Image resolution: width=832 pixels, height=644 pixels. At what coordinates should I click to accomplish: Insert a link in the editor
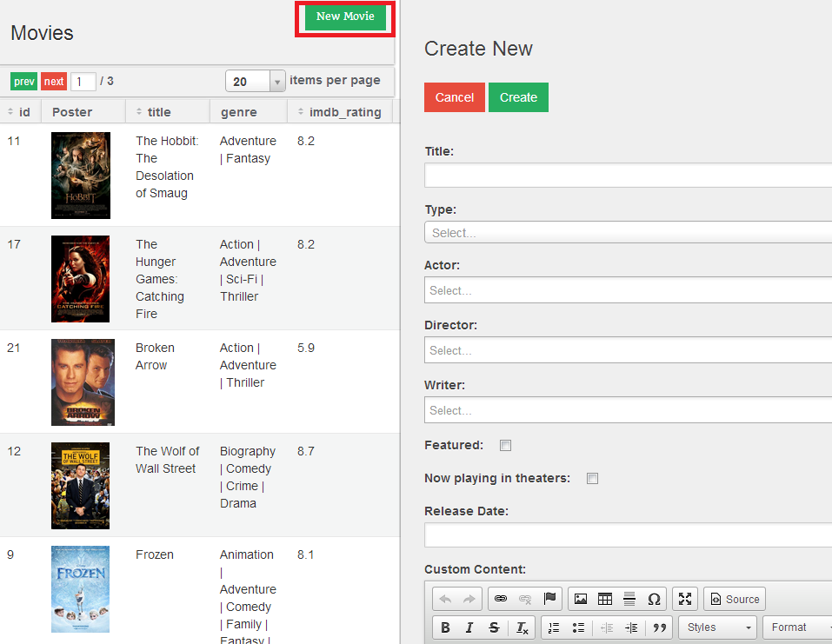pyautogui.click(x=501, y=599)
